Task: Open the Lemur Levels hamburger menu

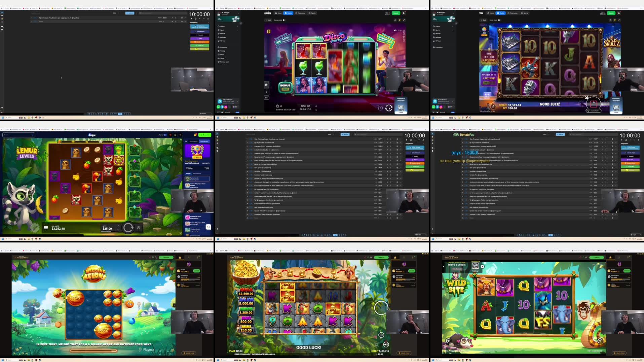Action: pos(45,228)
